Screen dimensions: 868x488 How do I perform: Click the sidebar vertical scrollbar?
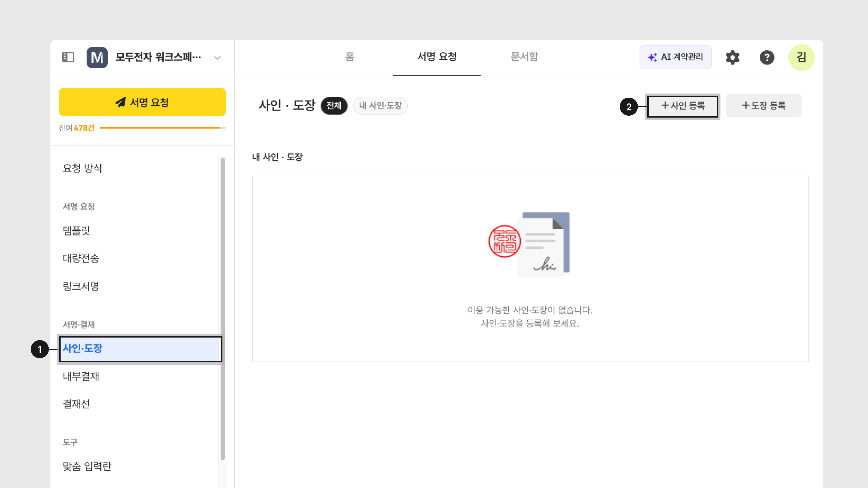(222, 308)
